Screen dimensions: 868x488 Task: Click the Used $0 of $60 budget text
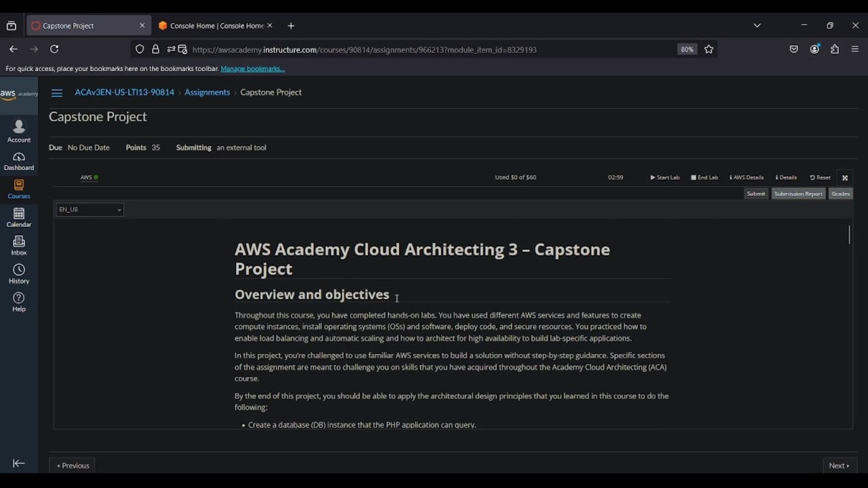coord(515,178)
